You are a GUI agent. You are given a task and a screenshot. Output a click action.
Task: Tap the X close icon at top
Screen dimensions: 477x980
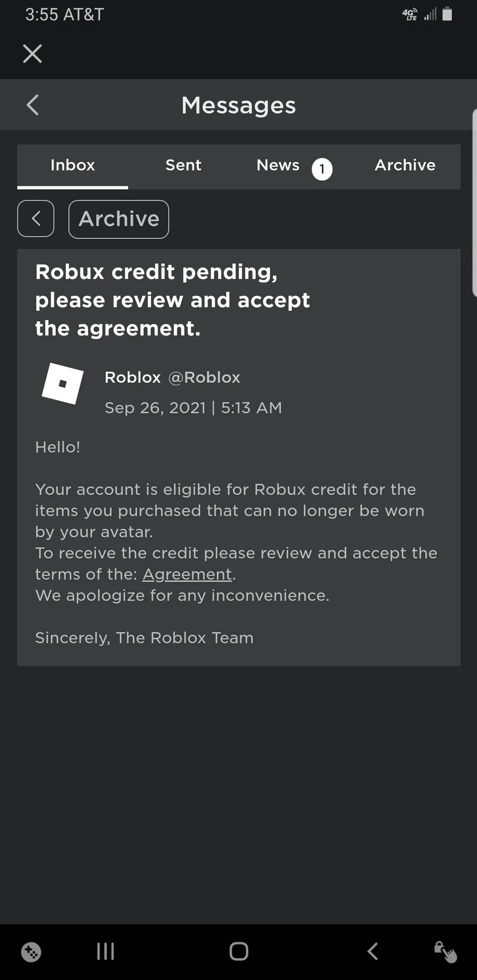[x=32, y=54]
